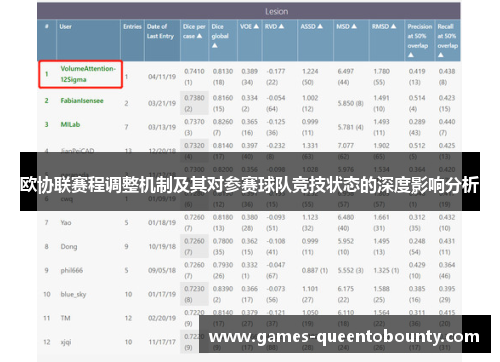Click date 09/05/18 in phil666 row
This screenshot has height=362, width=500.
(162, 270)
